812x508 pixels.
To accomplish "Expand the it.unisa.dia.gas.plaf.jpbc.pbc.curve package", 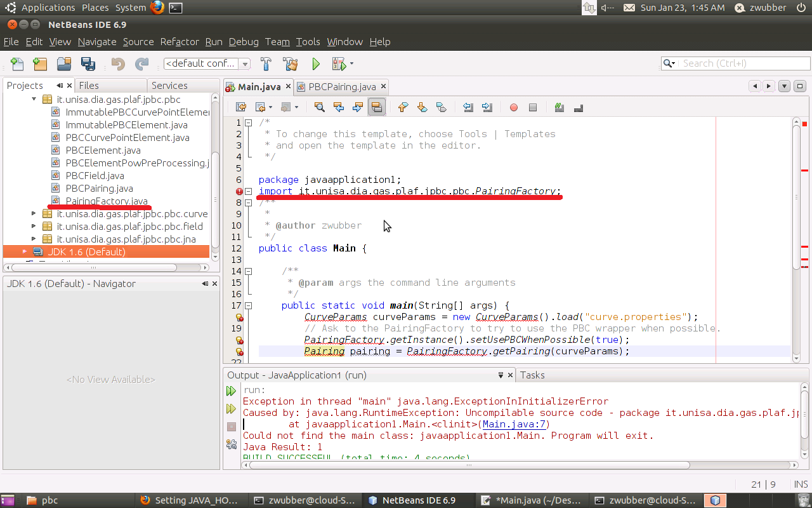I will 34,214.
